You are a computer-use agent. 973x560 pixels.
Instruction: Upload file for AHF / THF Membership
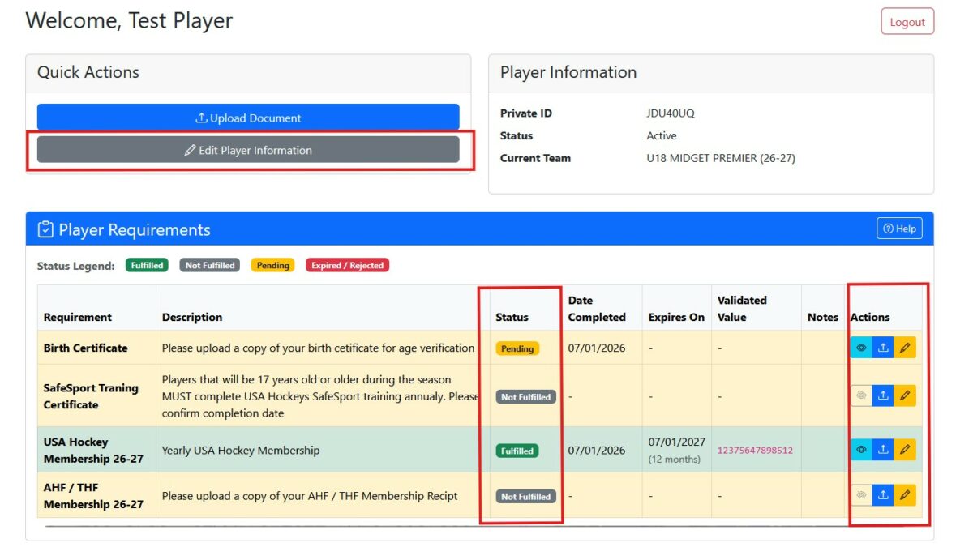(x=883, y=494)
